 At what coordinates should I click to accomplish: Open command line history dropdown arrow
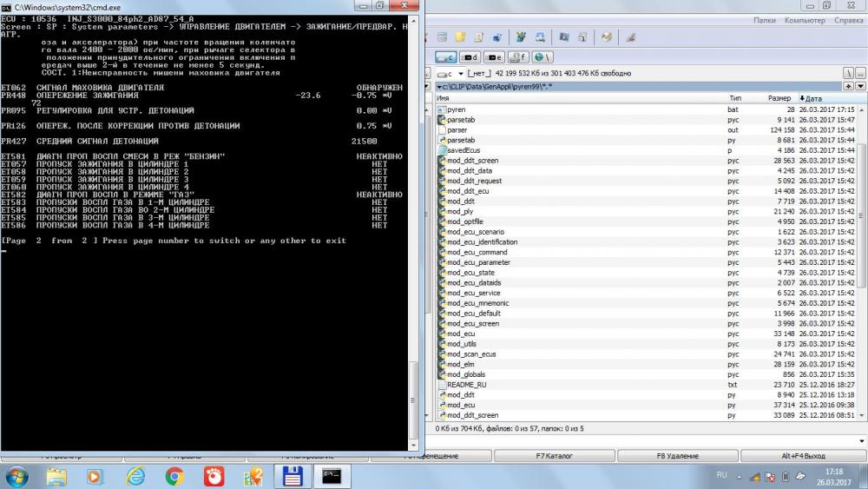pyautogui.click(x=861, y=441)
